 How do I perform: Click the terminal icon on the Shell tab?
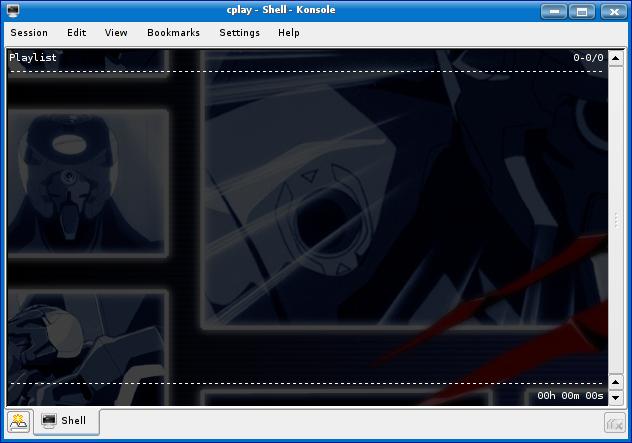point(48,421)
